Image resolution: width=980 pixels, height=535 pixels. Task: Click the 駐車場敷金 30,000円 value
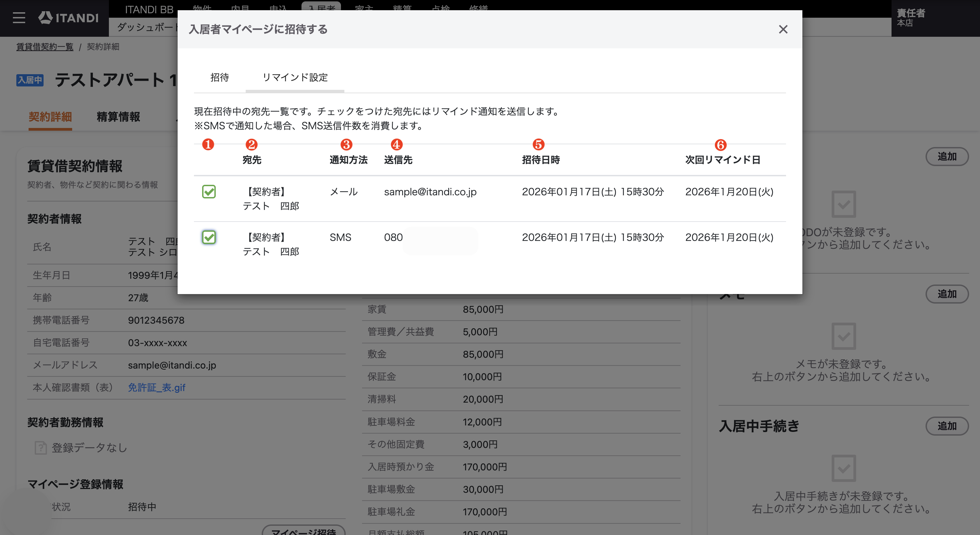[x=483, y=489]
